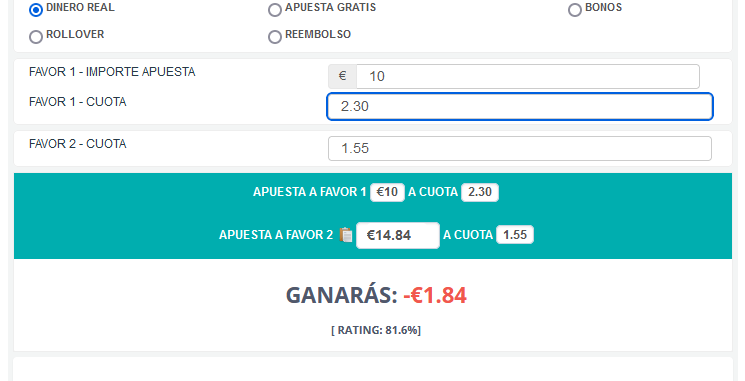Image resolution: width=745 pixels, height=381 pixels.
Task: Click the FAVOR 1 - IMPORTE APUESTA label
Action: tap(112, 72)
